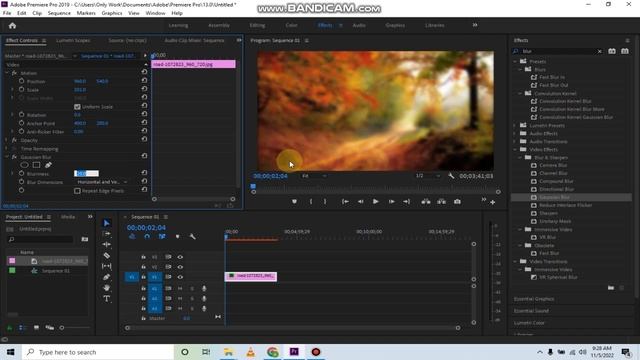Click the timeline Add Marker icon
Screen dimensions: 640x360
177,236
